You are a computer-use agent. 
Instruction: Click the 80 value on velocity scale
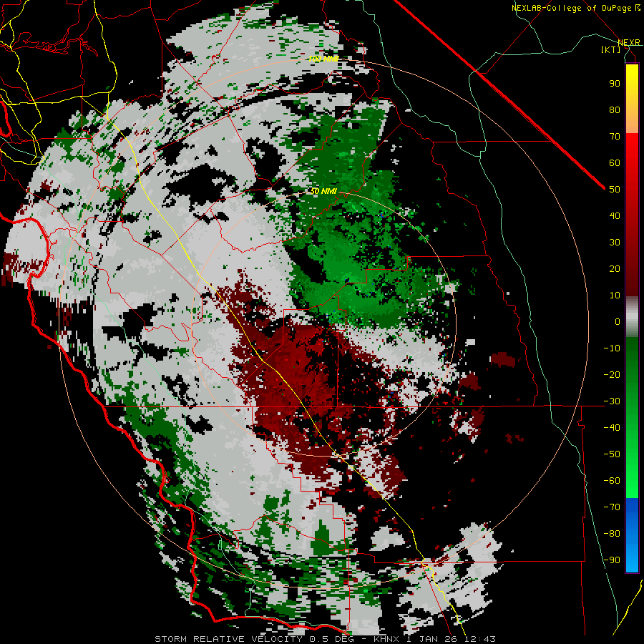[615, 109]
